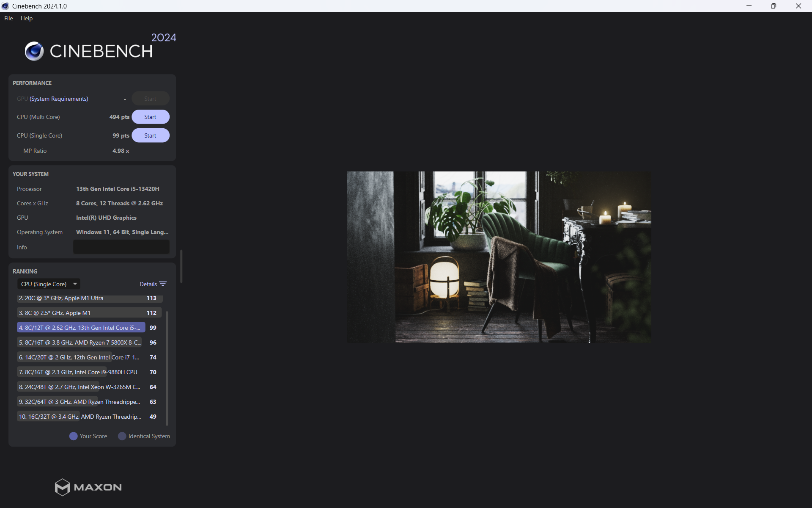Restore down the Cinebench window
812x508 pixels.
pos(773,6)
